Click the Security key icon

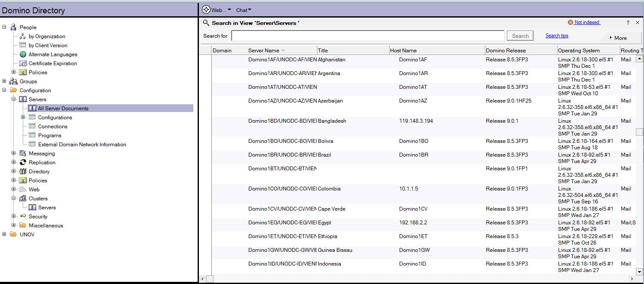click(23, 217)
